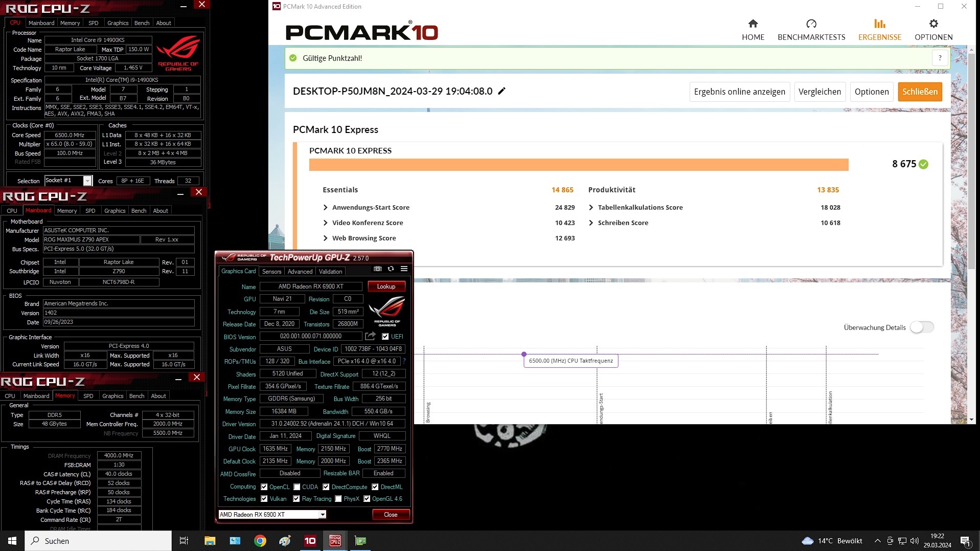The height and width of the screenshot is (551, 980).
Task: Open File Explorer from taskbar
Action: pos(210,541)
